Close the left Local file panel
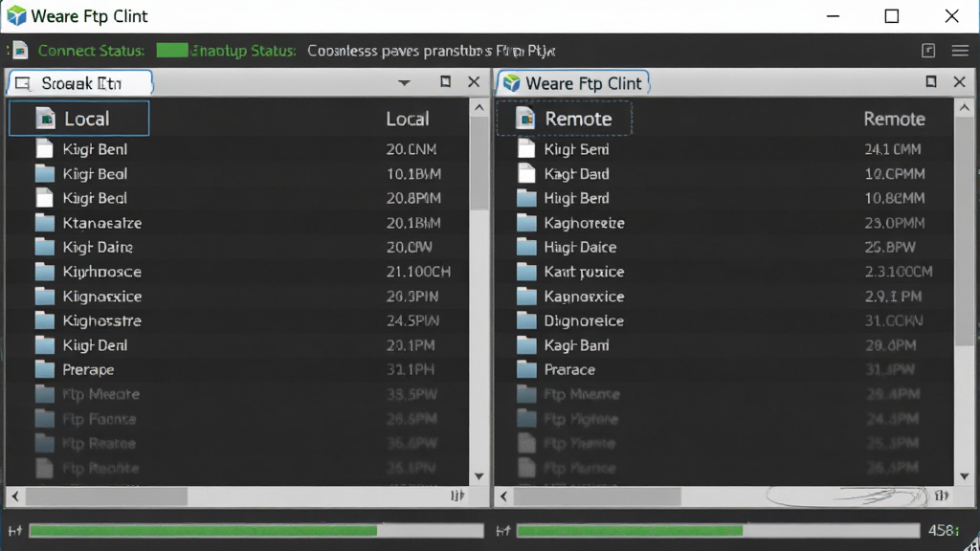 point(474,82)
